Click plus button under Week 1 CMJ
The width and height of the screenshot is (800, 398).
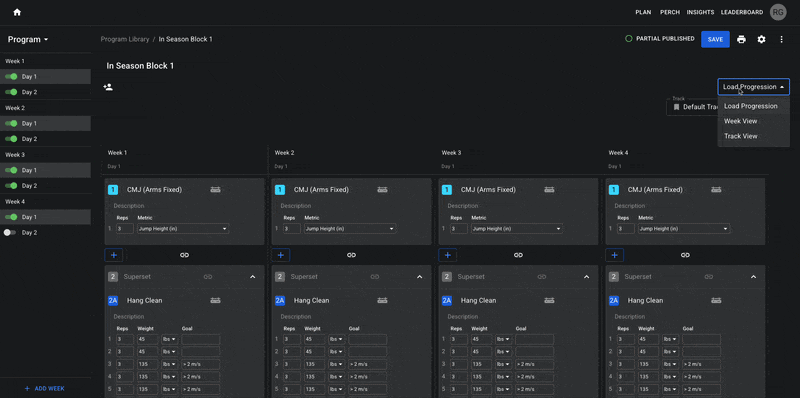click(x=114, y=255)
